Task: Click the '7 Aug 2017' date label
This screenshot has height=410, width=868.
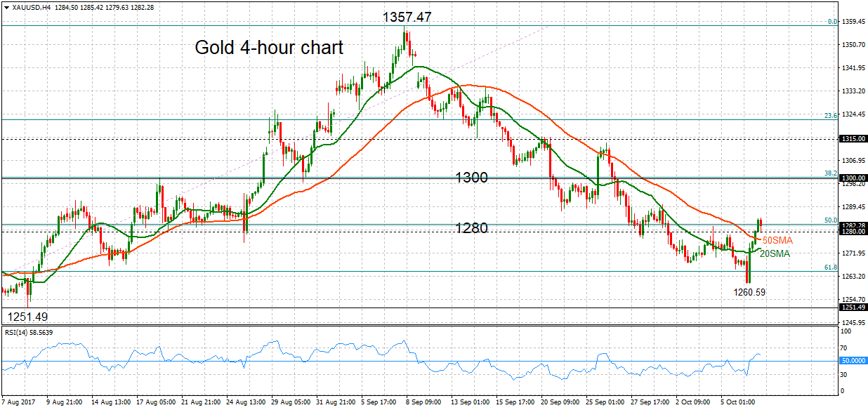Action: click(19, 403)
